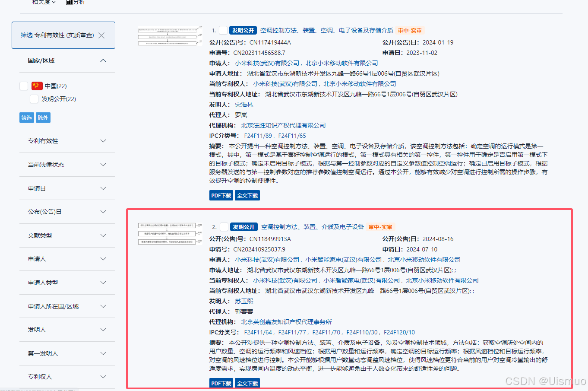Click the China flag icon

click(37, 86)
